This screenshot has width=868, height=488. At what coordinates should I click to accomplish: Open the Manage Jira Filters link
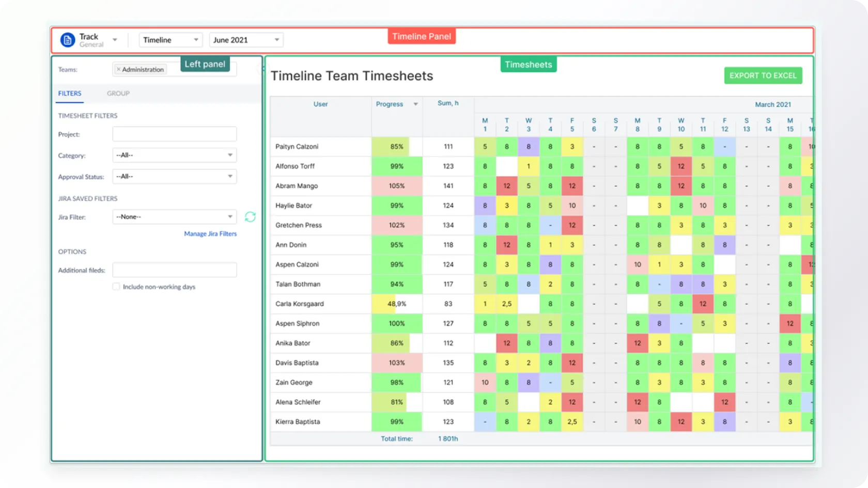click(210, 234)
